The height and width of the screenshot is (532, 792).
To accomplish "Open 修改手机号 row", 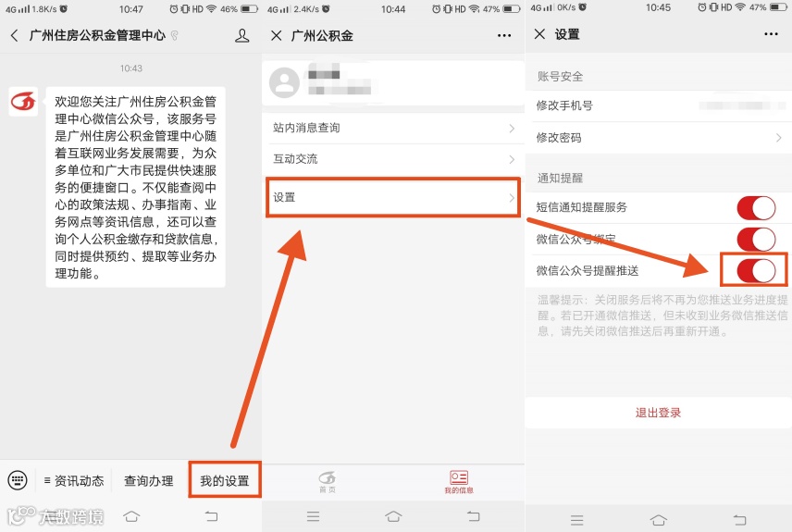I will point(659,105).
